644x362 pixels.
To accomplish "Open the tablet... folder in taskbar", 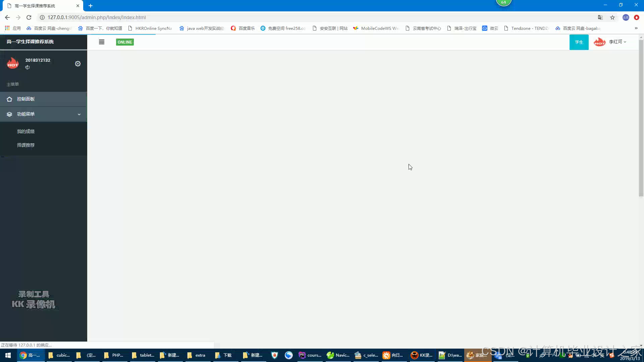I will coord(143,355).
